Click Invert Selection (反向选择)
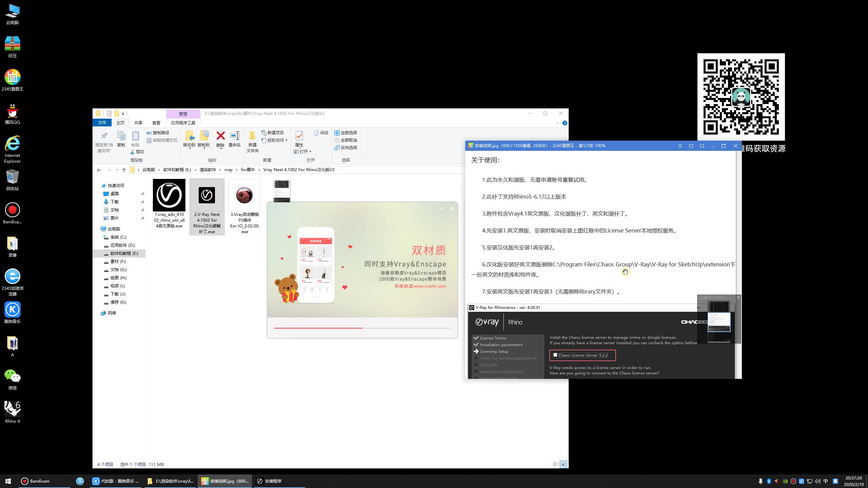The width and height of the screenshot is (868, 488). pos(346,148)
